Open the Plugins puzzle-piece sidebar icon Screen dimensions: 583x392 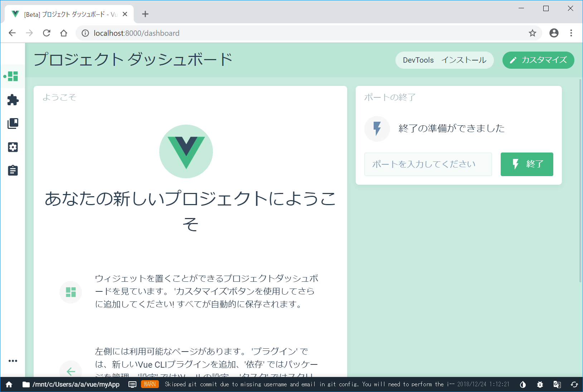tap(13, 100)
